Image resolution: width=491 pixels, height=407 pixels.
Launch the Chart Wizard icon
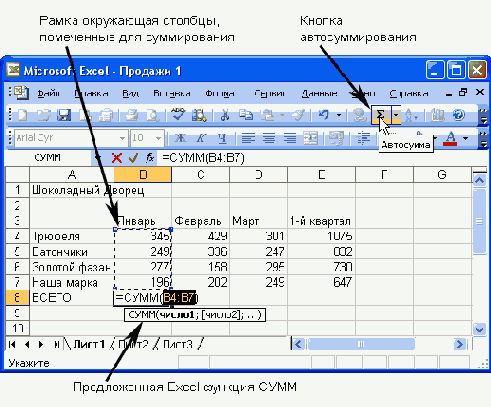click(438, 115)
